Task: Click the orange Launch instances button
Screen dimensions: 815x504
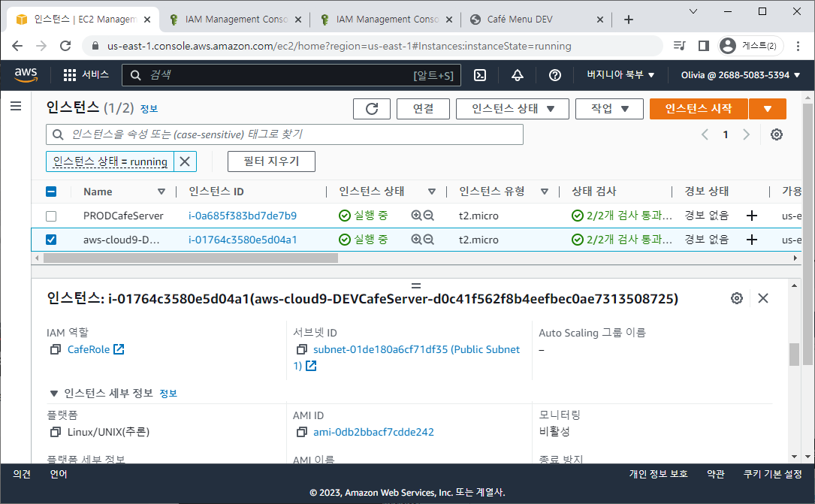Action: (x=699, y=109)
